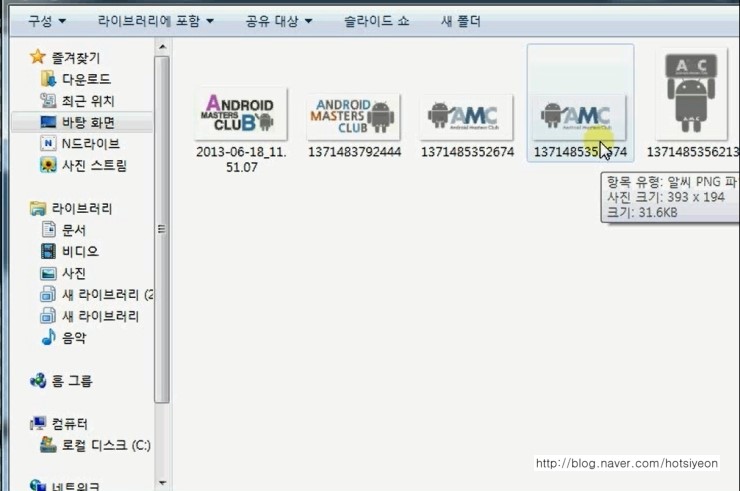Start the 슬라이드 쇼
Screen dimensions: 740x491
376,21
